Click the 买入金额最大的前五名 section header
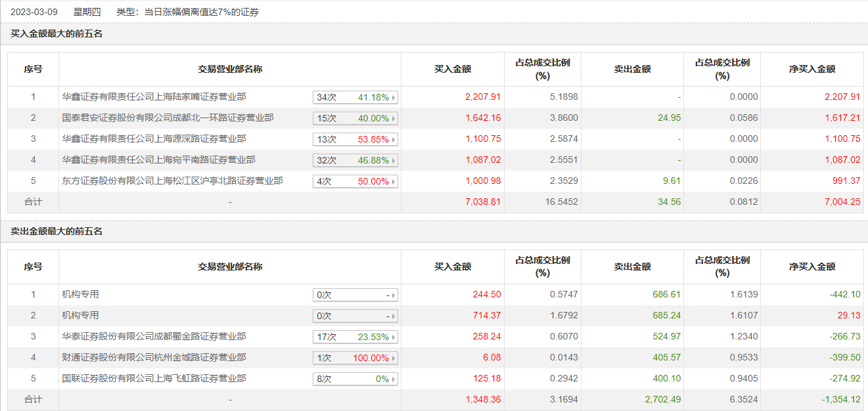This screenshot has width=868, height=411. 57,34
